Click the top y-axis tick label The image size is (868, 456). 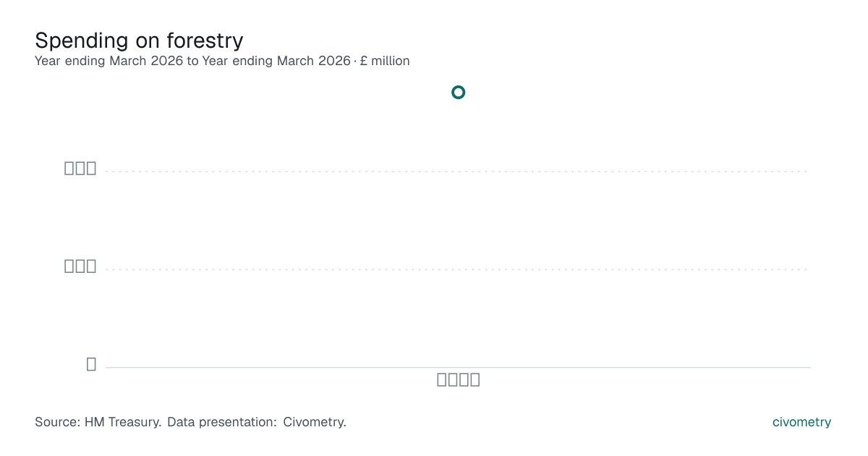[80, 168]
